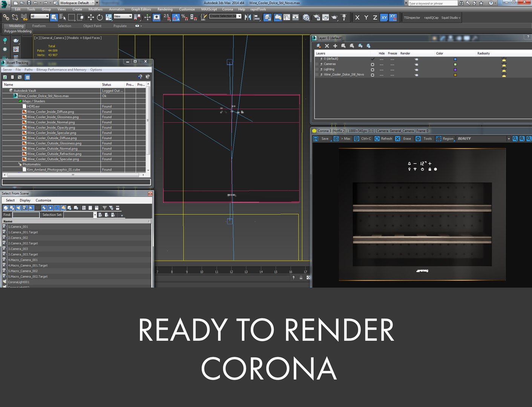Activate the Select Object tool

(x=54, y=17)
